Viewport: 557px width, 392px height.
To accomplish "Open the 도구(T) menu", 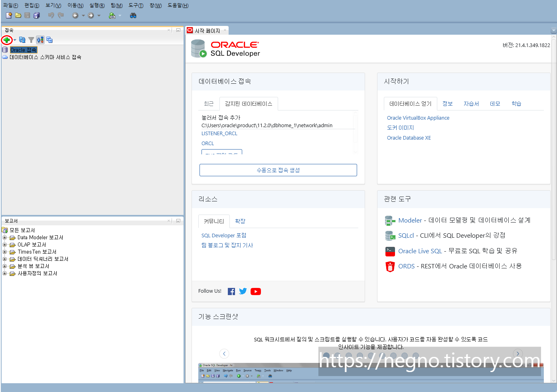I will (x=136, y=6).
